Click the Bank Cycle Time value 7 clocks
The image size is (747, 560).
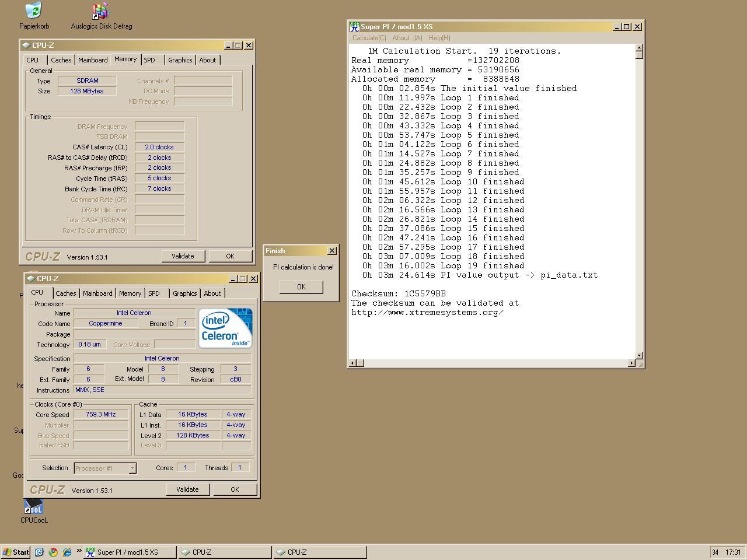coord(159,188)
